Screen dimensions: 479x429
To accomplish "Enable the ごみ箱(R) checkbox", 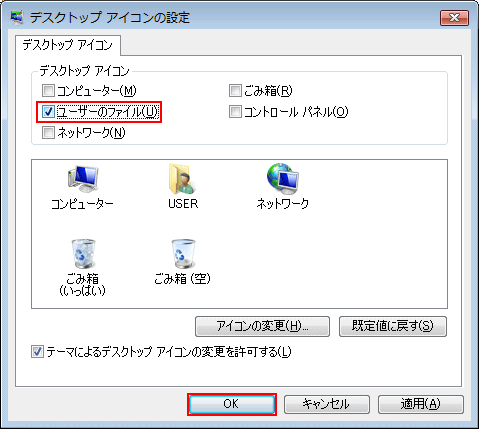I will [235, 90].
